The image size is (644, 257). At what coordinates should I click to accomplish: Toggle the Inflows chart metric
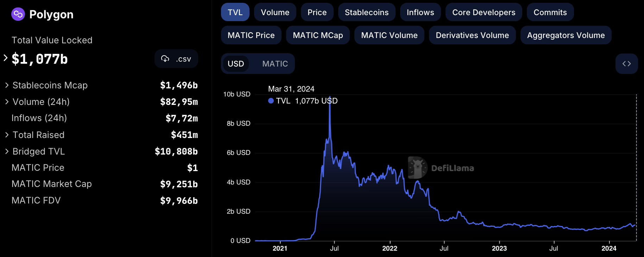coord(421,12)
